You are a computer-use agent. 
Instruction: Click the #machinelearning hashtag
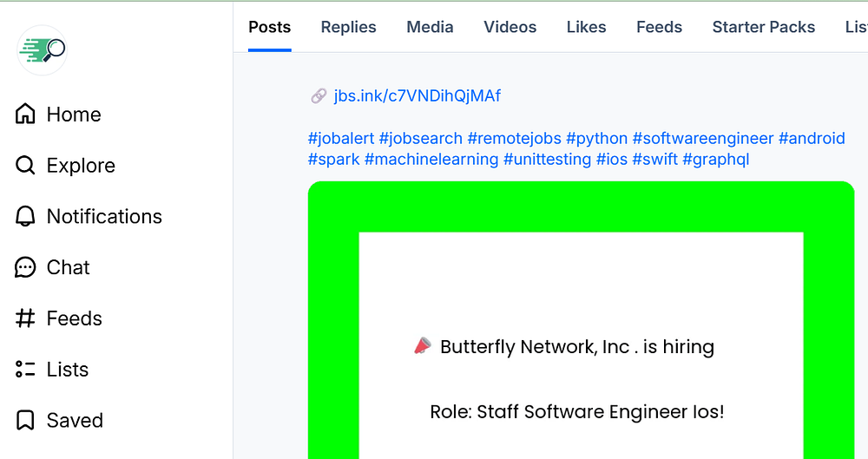[x=431, y=160]
